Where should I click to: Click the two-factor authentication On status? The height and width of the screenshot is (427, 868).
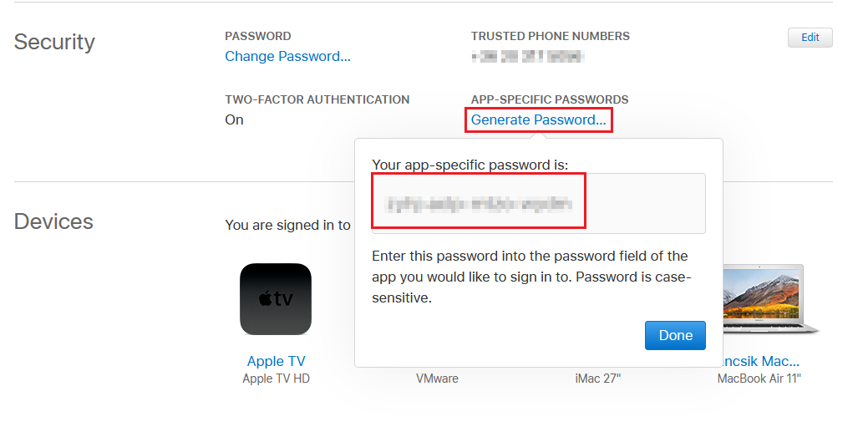tap(234, 120)
